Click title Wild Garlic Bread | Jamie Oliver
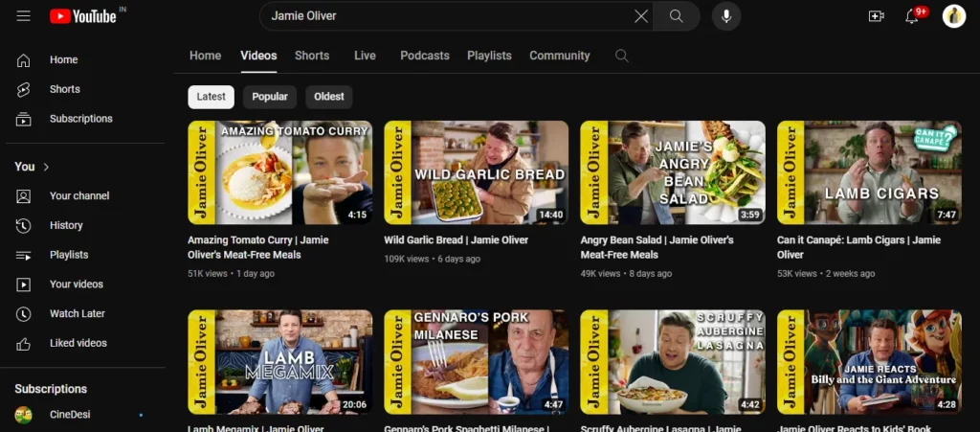980x432 pixels. pos(457,240)
